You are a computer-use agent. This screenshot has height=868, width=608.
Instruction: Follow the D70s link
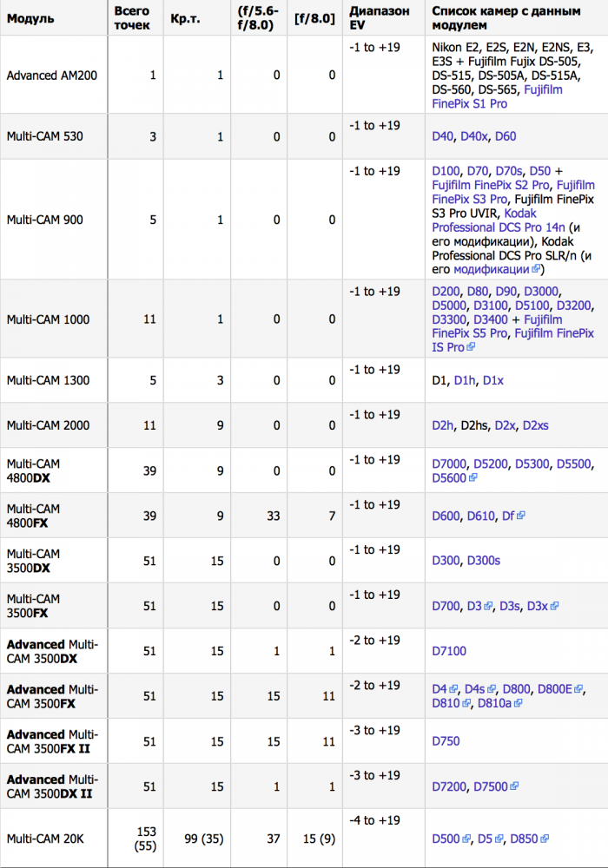click(509, 171)
